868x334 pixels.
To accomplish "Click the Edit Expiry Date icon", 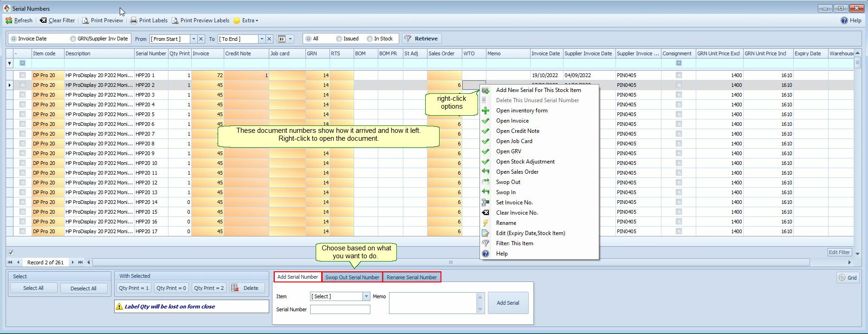I will (x=486, y=233).
